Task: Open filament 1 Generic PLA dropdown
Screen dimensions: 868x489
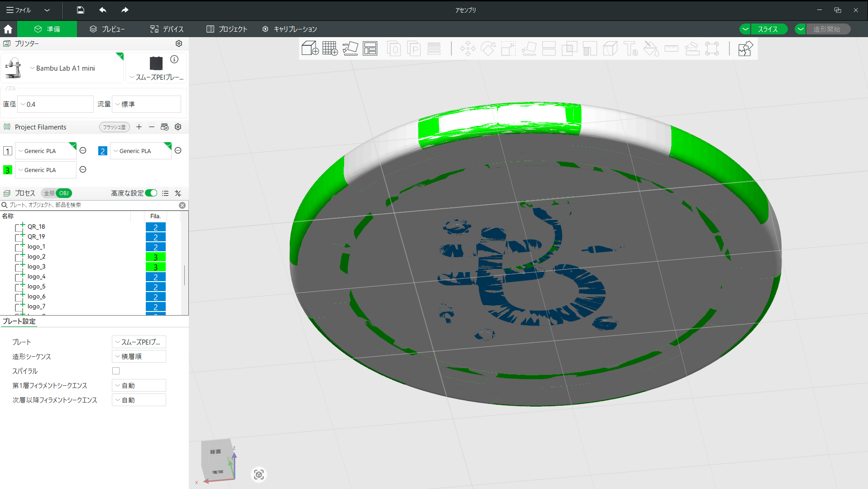Action: (x=46, y=151)
